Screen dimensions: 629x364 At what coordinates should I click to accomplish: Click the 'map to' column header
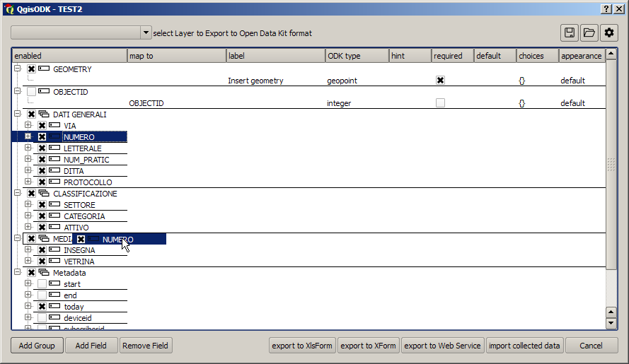pyautogui.click(x=177, y=56)
